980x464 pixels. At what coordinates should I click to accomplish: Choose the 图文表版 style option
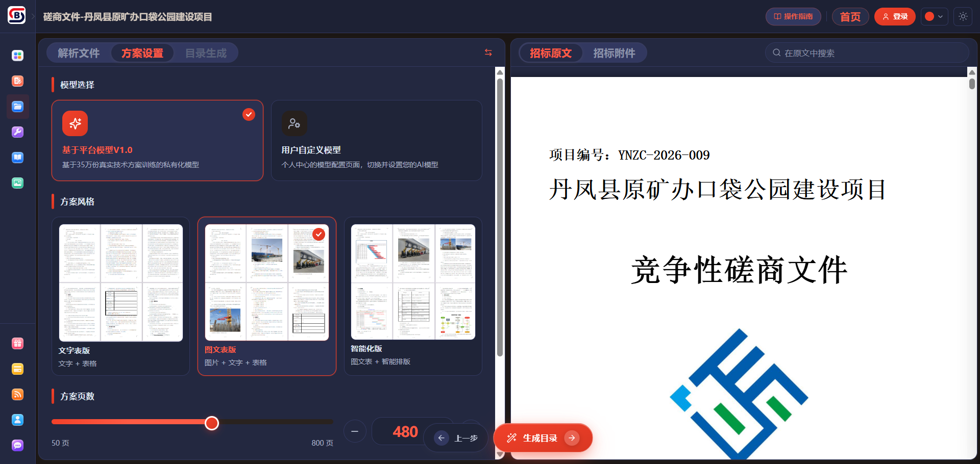click(x=267, y=296)
